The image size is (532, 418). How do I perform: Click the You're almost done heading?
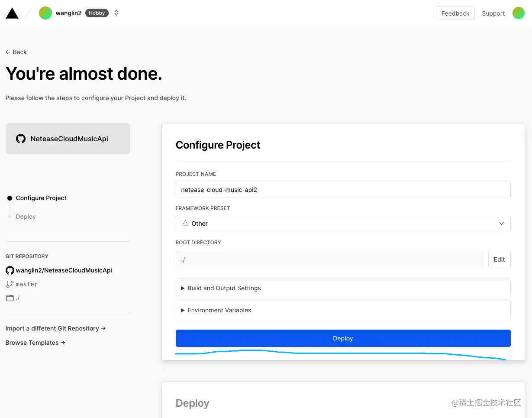(84, 74)
